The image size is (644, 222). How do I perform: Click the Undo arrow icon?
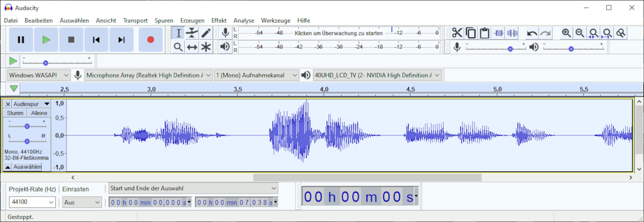pos(532,33)
